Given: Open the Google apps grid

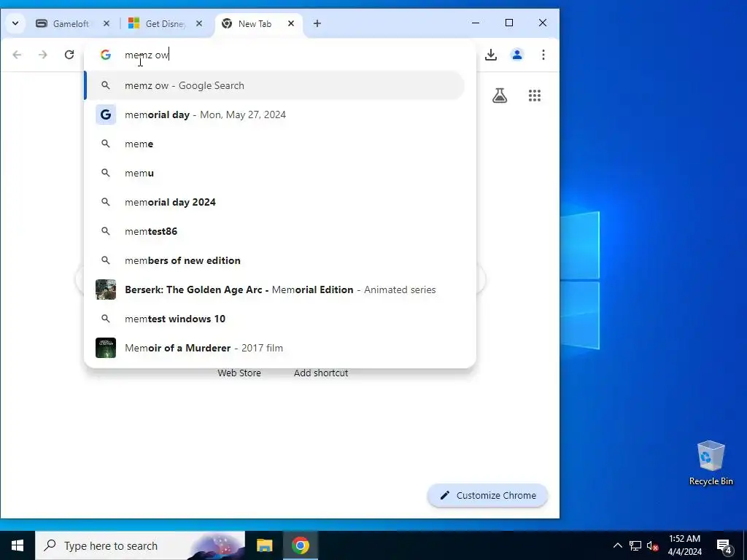Looking at the screenshot, I should (x=535, y=96).
